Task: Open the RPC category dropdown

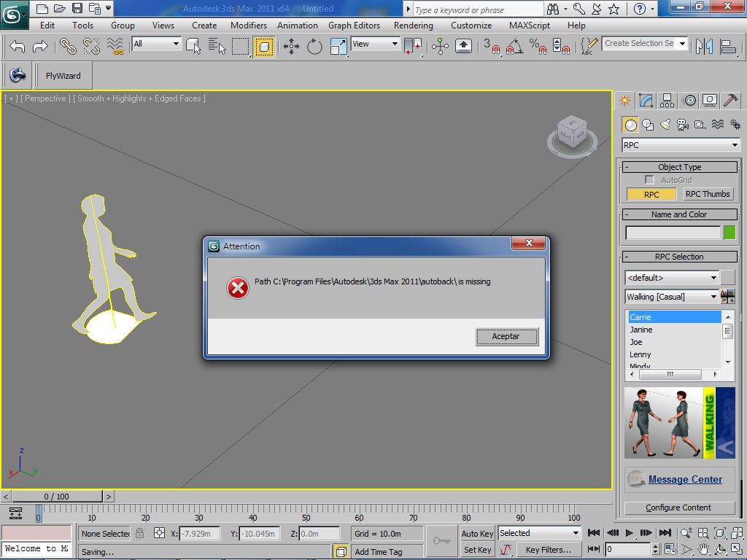Action: click(681, 145)
